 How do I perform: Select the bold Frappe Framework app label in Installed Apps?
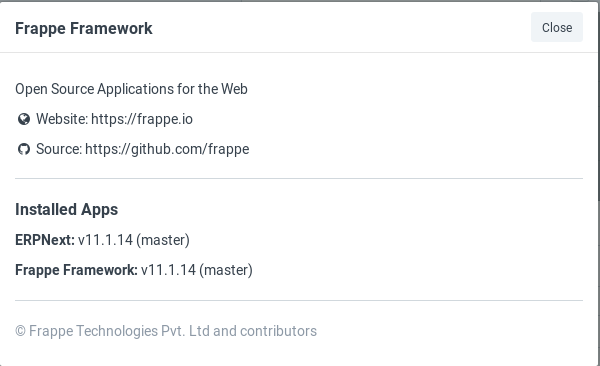76,270
